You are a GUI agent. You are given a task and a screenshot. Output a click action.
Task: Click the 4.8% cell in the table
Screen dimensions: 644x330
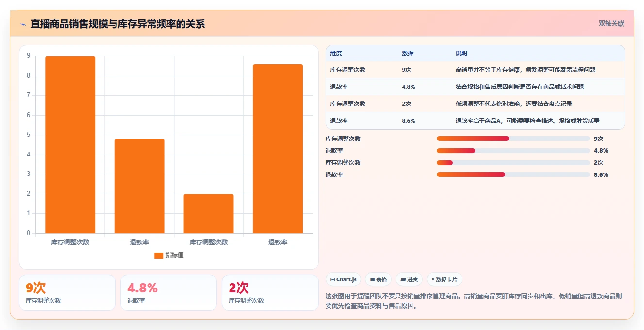409,87
